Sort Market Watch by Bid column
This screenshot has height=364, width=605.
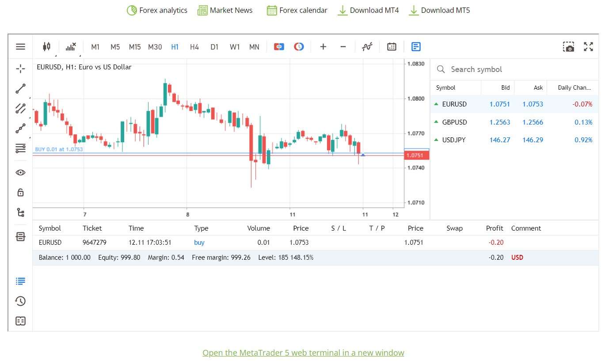(x=506, y=87)
